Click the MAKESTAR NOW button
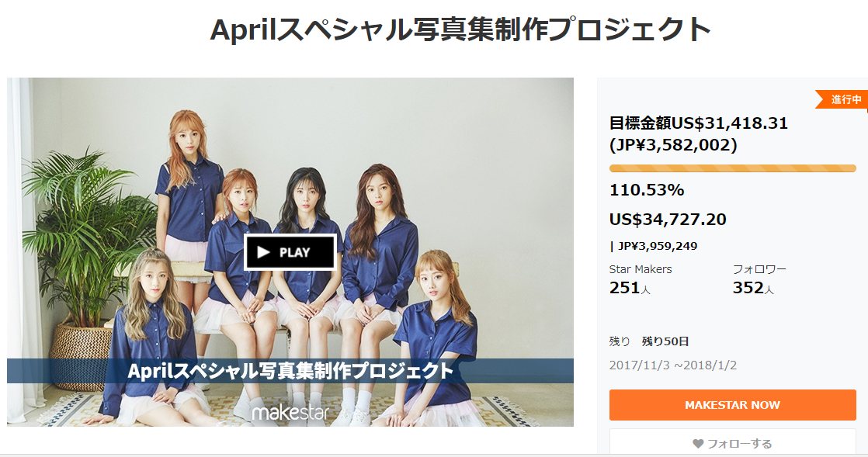The width and height of the screenshot is (868, 457). (732, 405)
